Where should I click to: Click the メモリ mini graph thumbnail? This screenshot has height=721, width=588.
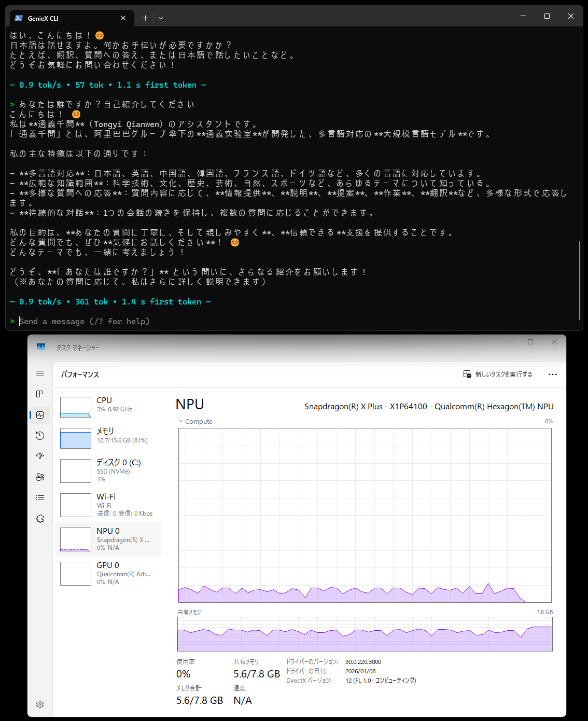coord(76,438)
